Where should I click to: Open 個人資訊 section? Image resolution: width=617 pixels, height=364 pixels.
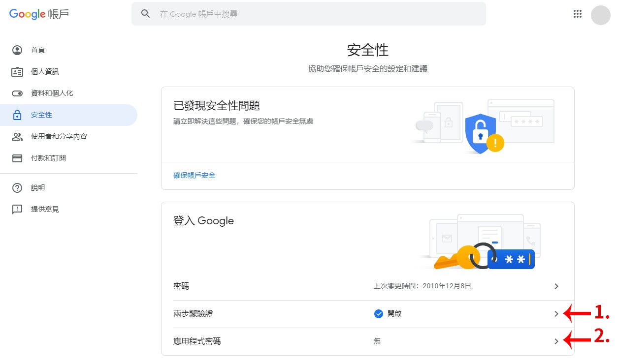coord(68,72)
